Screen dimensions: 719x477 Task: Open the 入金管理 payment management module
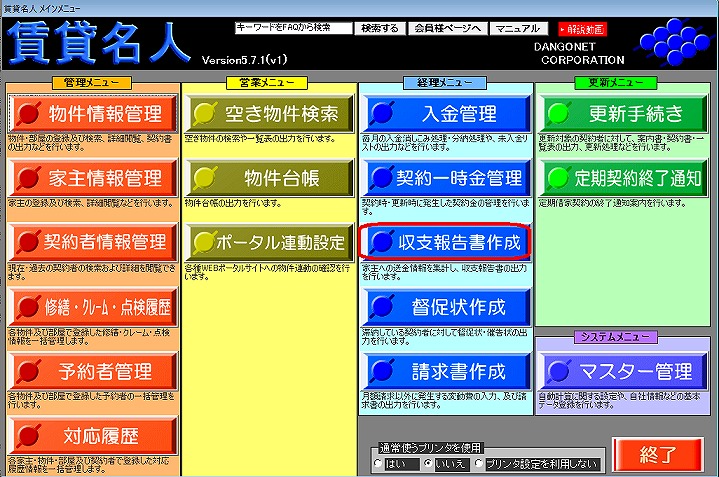click(x=445, y=113)
